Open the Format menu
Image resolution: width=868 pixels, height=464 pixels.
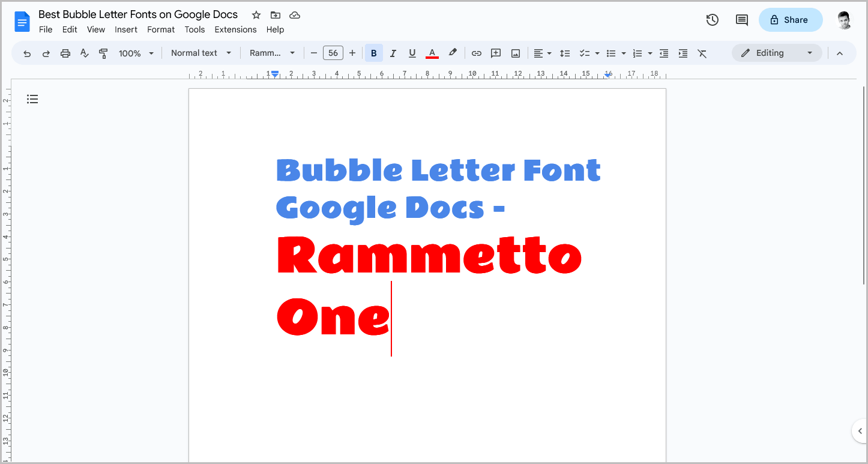point(160,29)
